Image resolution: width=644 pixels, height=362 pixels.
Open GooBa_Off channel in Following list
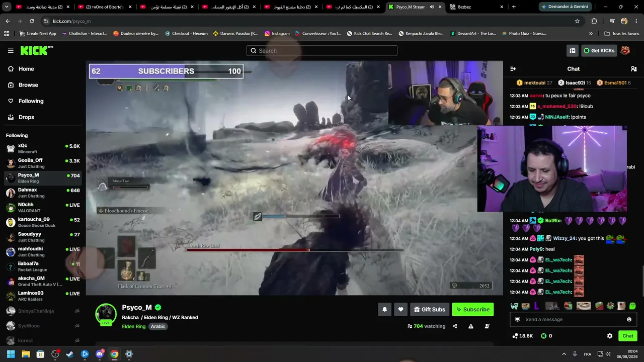point(43,163)
